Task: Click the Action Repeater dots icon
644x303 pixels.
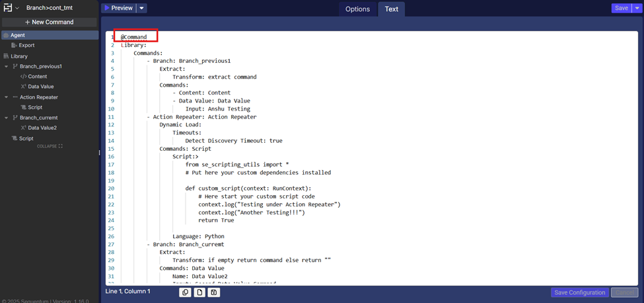Action: 15,97
